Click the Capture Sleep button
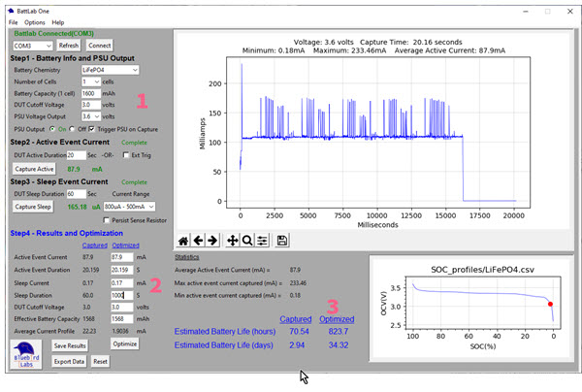The width and height of the screenshot is (582, 392). point(33,207)
